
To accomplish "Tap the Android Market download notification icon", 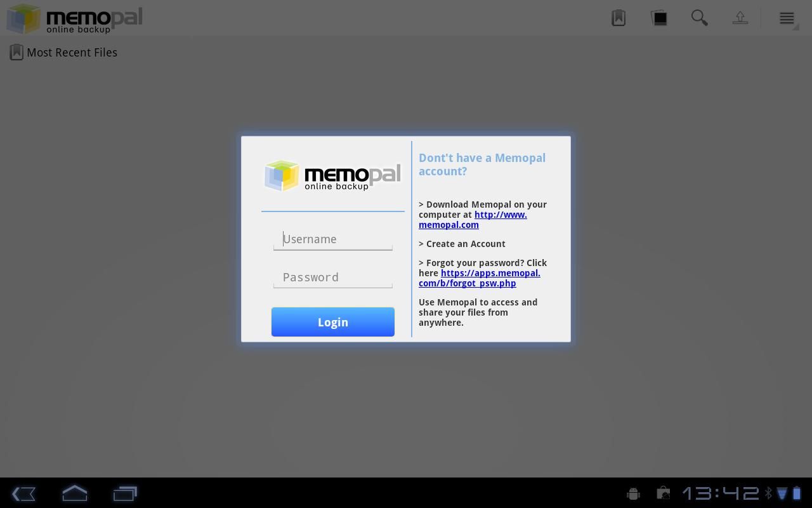I will pos(663,493).
